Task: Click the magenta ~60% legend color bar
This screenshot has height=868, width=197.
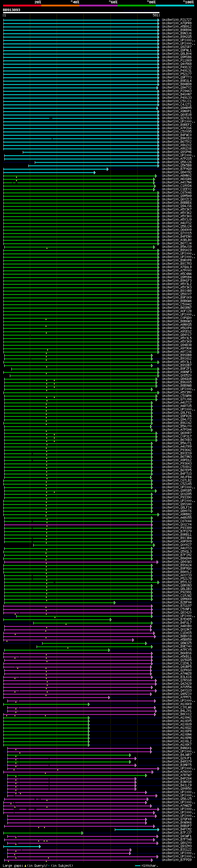Action: pyautogui.click(x=99, y=6)
